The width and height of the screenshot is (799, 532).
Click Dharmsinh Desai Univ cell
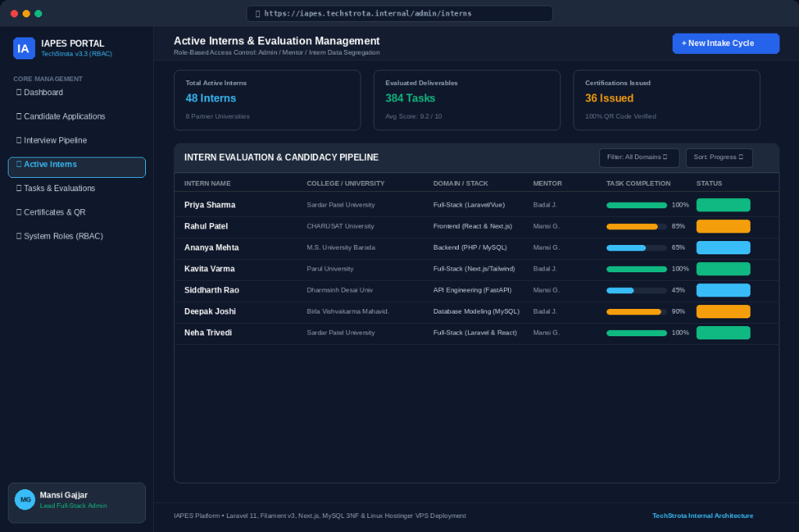pyautogui.click(x=340, y=290)
